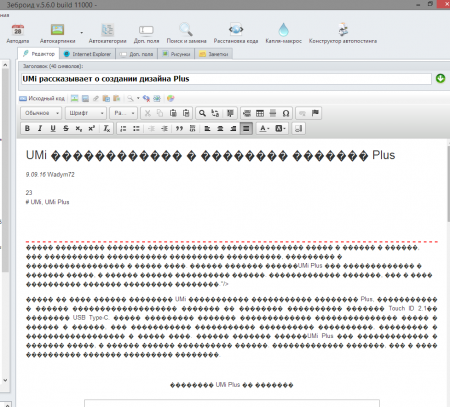The height and width of the screenshot is (407, 450).
Task: Switch to the Internet Explorer tab
Action: (88, 54)
